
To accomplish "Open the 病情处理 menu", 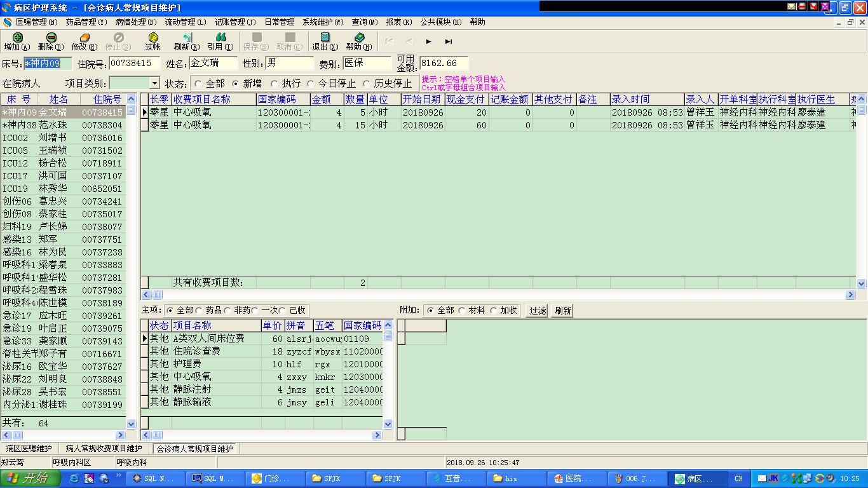I will (x=136, y=22).
